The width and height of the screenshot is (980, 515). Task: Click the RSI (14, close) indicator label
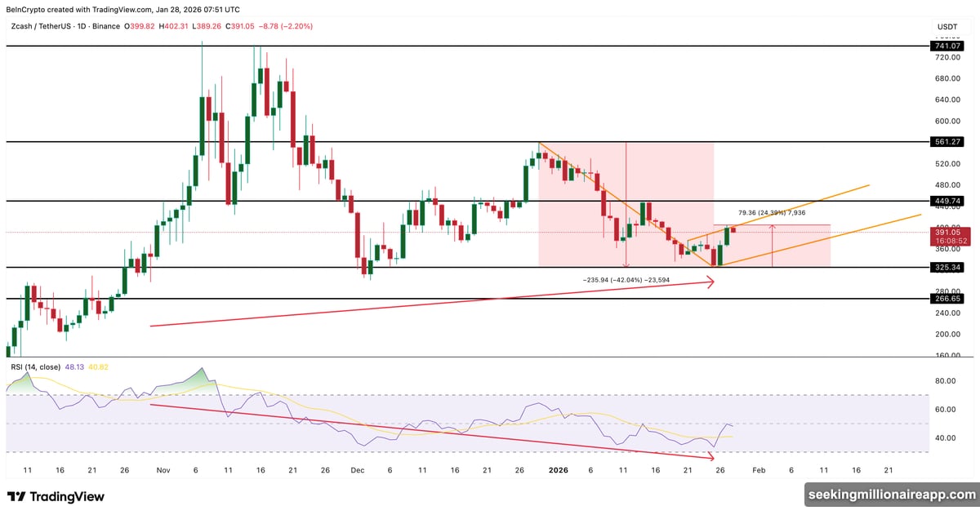38,367
